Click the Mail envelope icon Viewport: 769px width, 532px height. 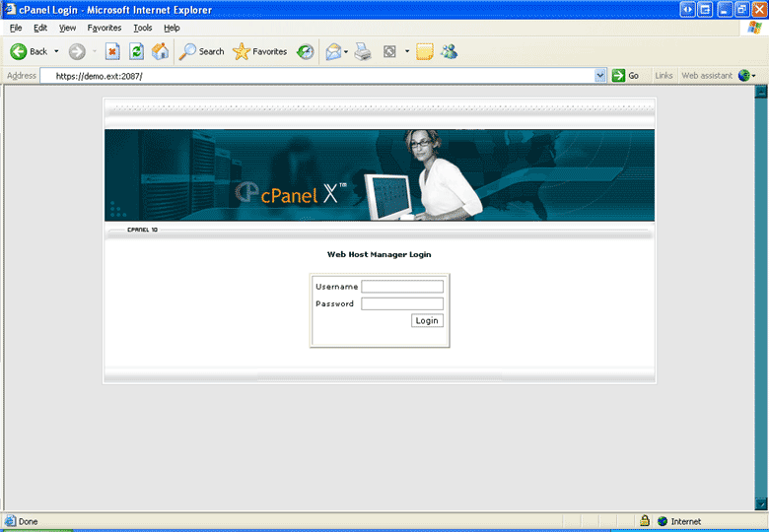(333, 51)
